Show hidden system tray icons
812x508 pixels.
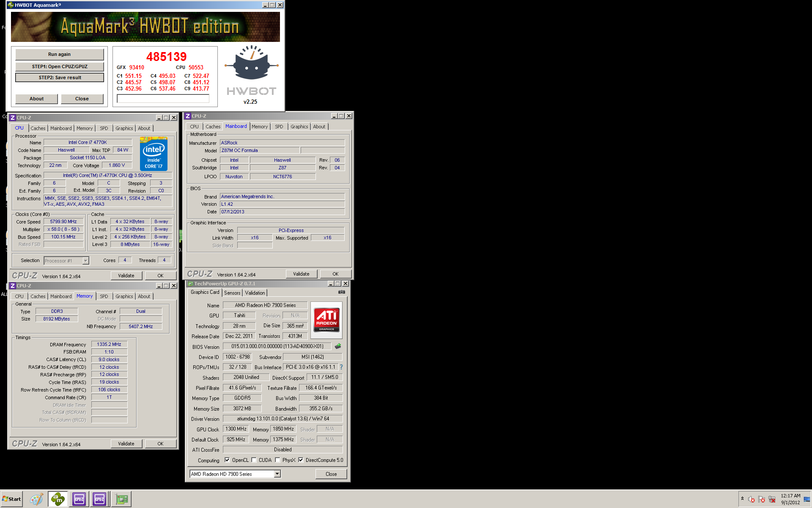click(x=742, y=499)
